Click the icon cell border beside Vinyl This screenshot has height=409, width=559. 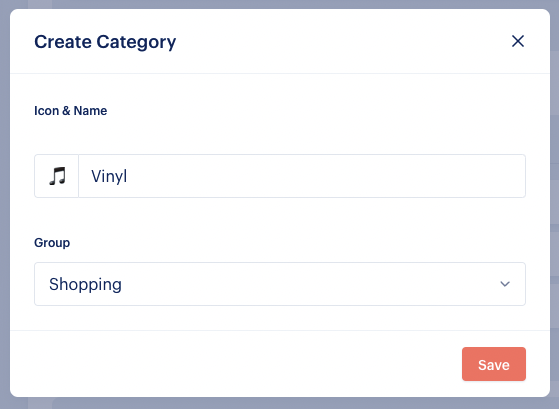coord(78,176)
